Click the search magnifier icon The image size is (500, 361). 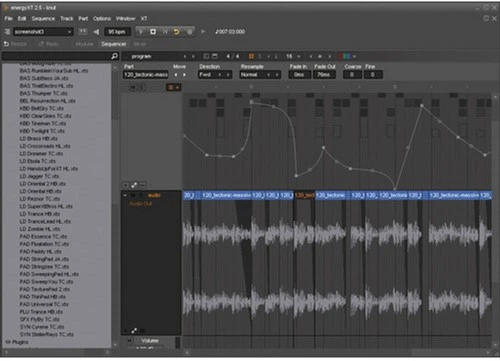[114, 56]
